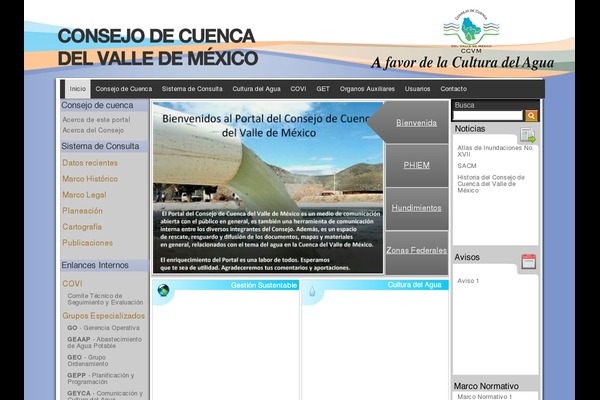This screenshot has height=400, width=600.
Task: Click the Cultura del Agua panel heading
Action: (414, 285)
